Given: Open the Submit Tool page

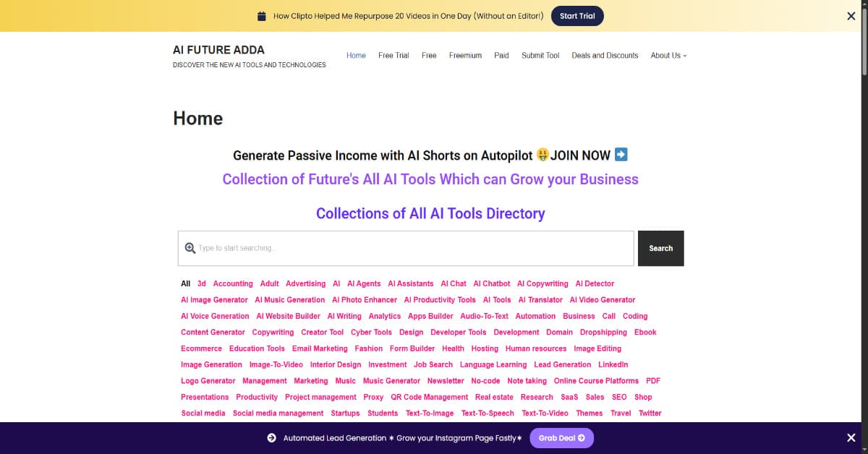Looking at the screenshot, I should [x=540, y=55].
